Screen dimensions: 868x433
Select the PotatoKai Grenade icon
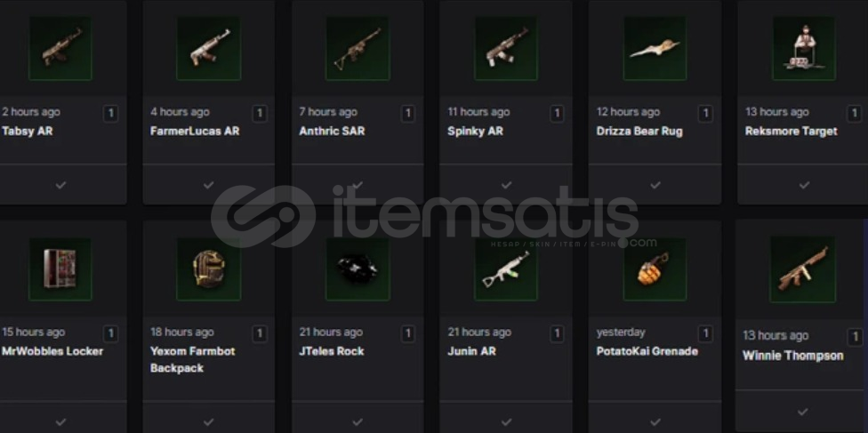tap(655, 269)
